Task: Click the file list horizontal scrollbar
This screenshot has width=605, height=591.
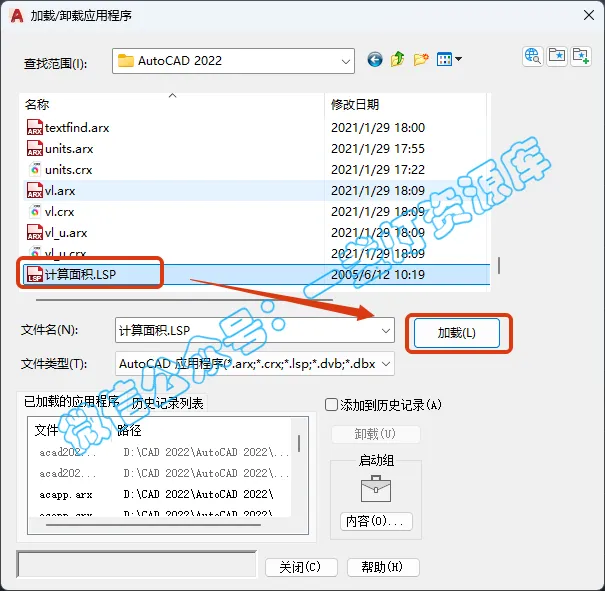Action: (184, 299)
